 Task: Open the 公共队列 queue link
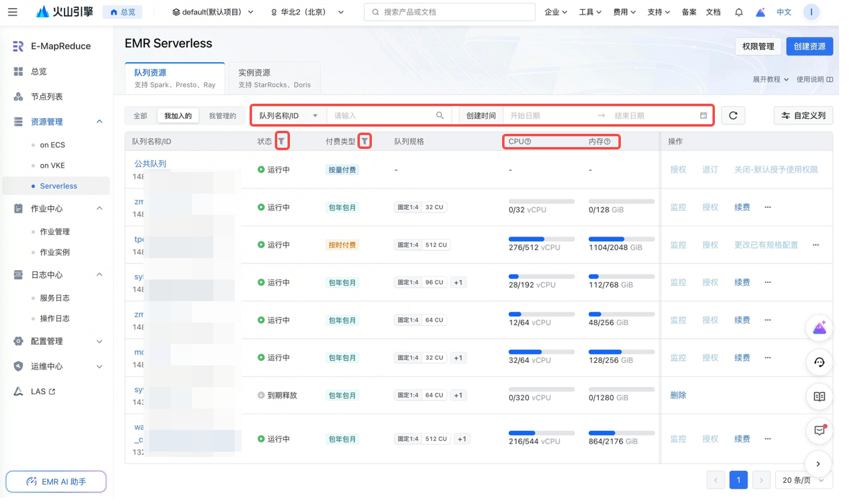pyautogui.click(x=150, y=163)
